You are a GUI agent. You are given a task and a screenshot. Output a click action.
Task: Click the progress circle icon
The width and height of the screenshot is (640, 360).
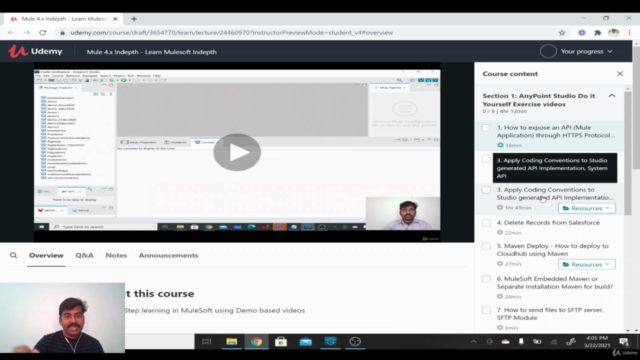tap(548, 51)
